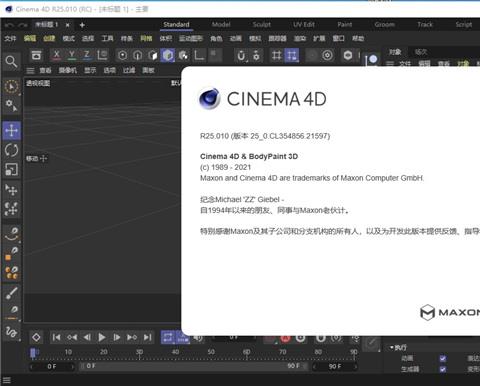Click the keyframe diamond icon in timeline

[x=36, y=337]
